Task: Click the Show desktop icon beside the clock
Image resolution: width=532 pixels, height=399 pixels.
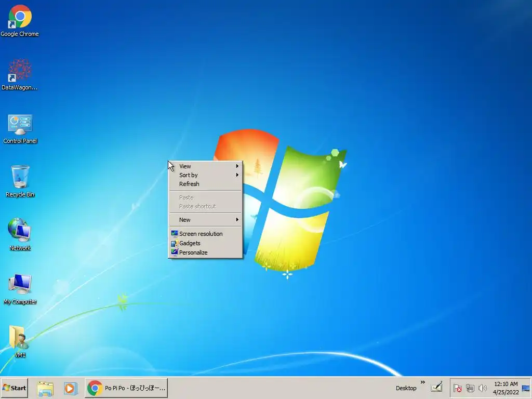Action: pos(526,388)
